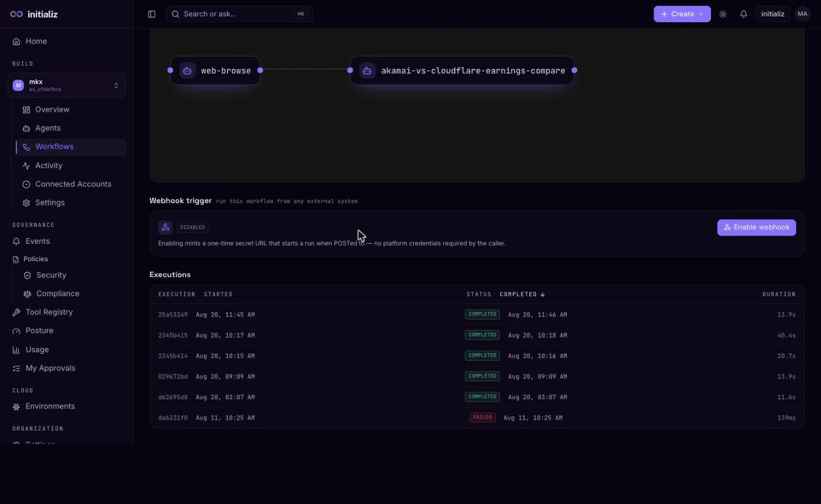Open execution 029672bd
Image resolution: width=821 pixels, height=504 pixels.
click(477, 377)
